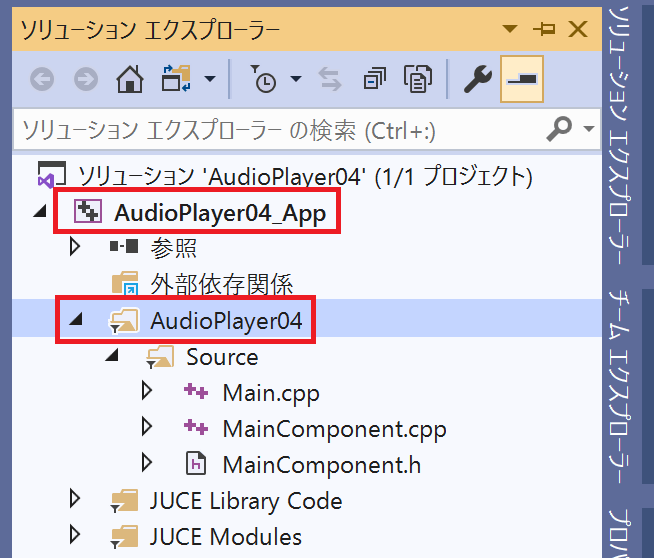Expand the MainComponent.cpp node
This screenshot has width=654, height=558.
(147, 427)
